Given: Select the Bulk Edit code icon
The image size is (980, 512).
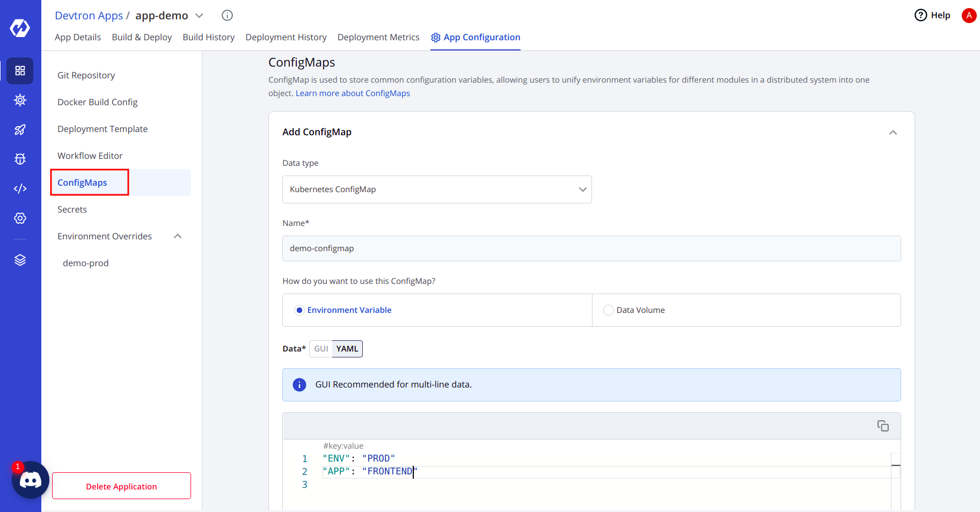Looking at the screenshot, I should point(20,188).
